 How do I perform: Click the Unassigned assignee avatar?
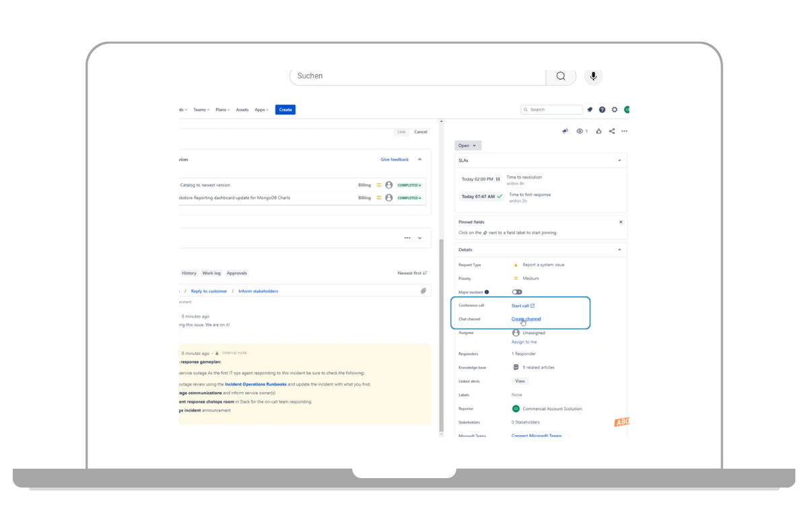[516, 333]
